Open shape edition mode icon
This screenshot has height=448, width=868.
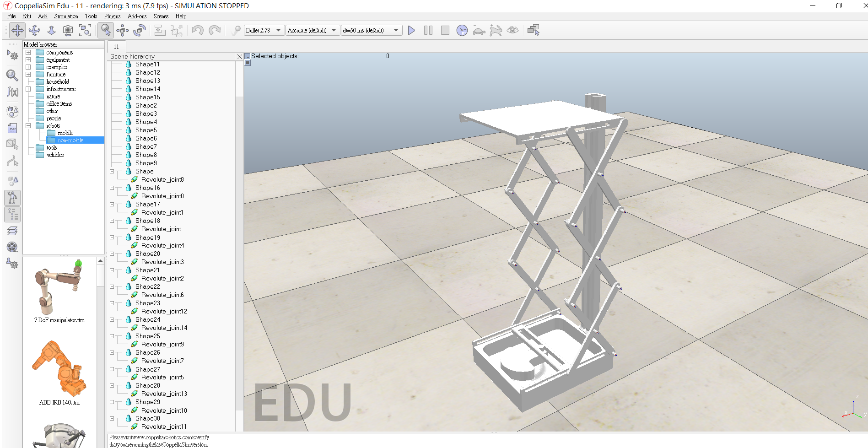(12, 145)
